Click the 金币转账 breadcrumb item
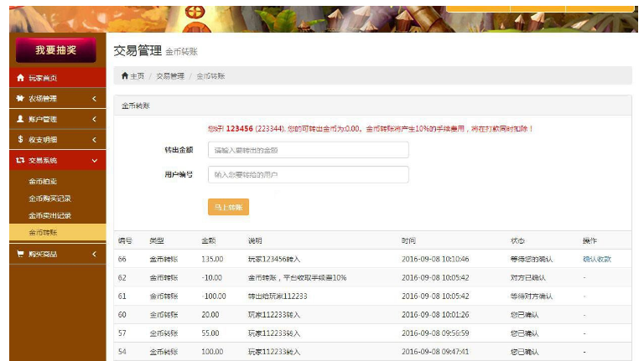The image size is (644, 361). (x=210, y=76)
